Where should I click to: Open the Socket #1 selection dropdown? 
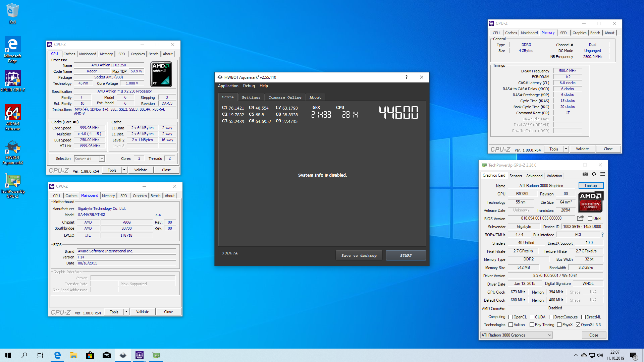tap(89, 159)
